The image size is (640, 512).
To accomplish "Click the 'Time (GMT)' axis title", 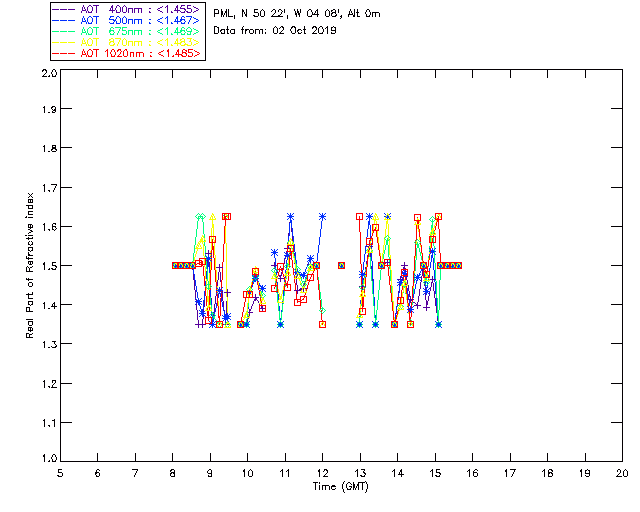I will [x=340, y=487].
